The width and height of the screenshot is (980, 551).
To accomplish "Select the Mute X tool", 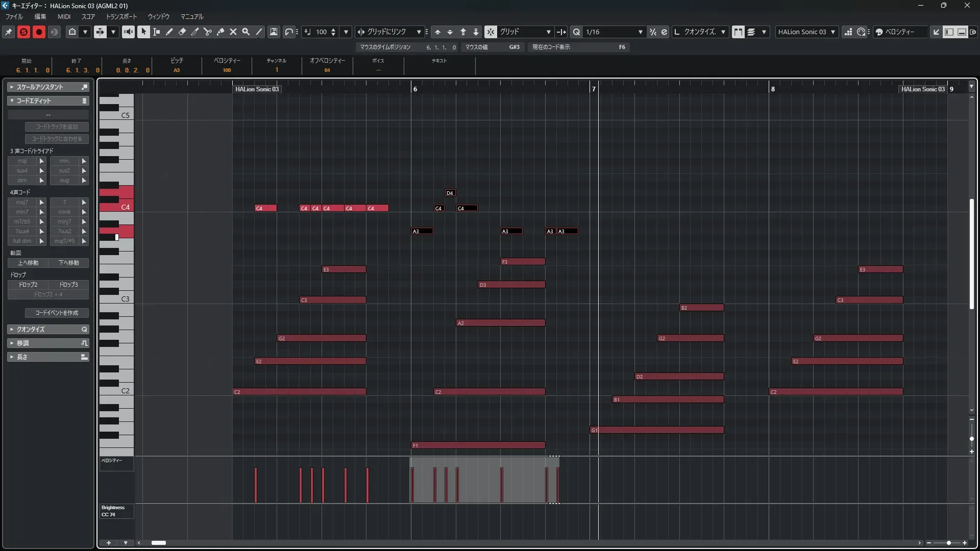I will pos(233,32).
